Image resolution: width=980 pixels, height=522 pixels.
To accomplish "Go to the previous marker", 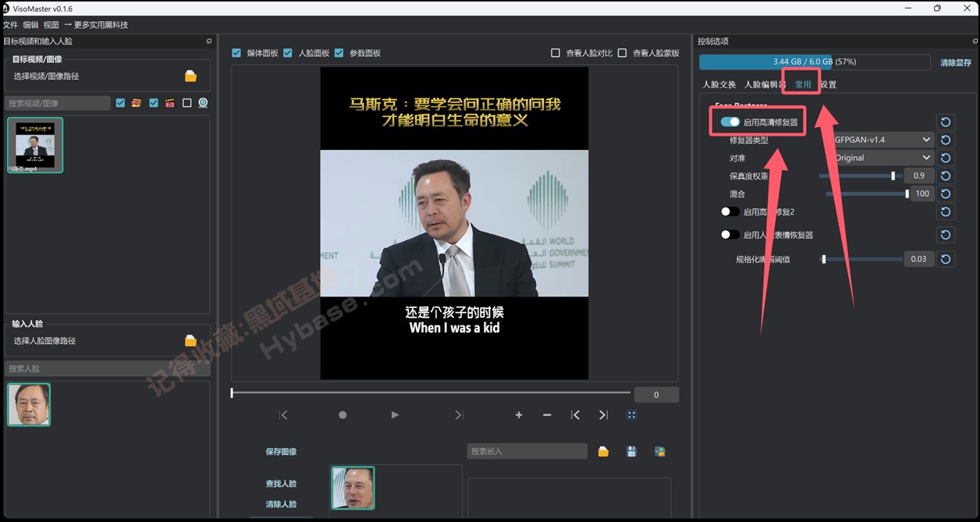I will tap(575, 415).
